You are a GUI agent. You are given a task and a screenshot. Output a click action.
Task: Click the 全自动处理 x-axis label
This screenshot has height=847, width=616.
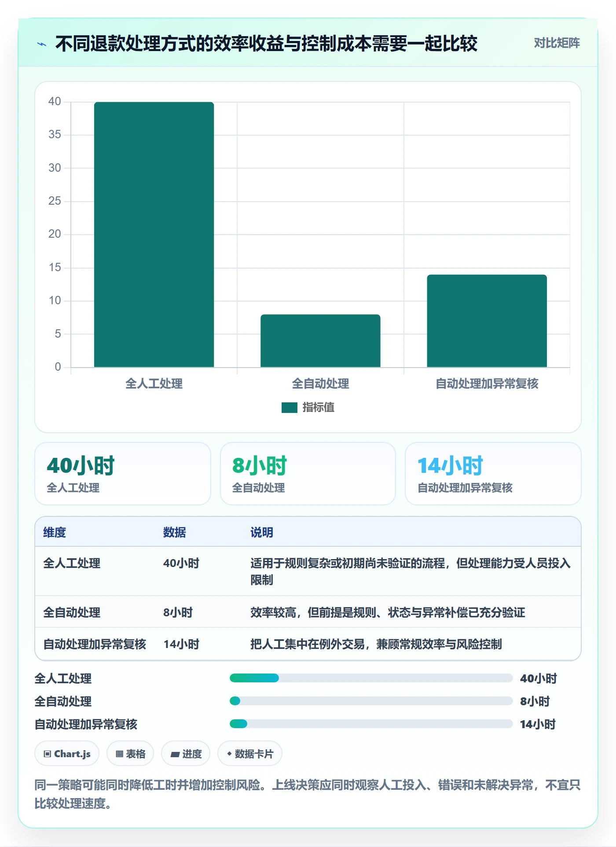(320, 383)
